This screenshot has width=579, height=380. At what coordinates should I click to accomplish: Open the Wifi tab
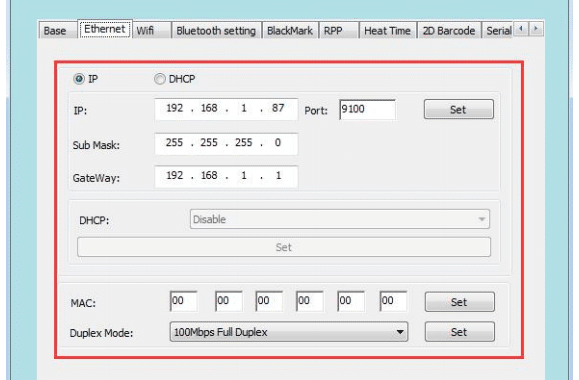(x=151, y=31)
